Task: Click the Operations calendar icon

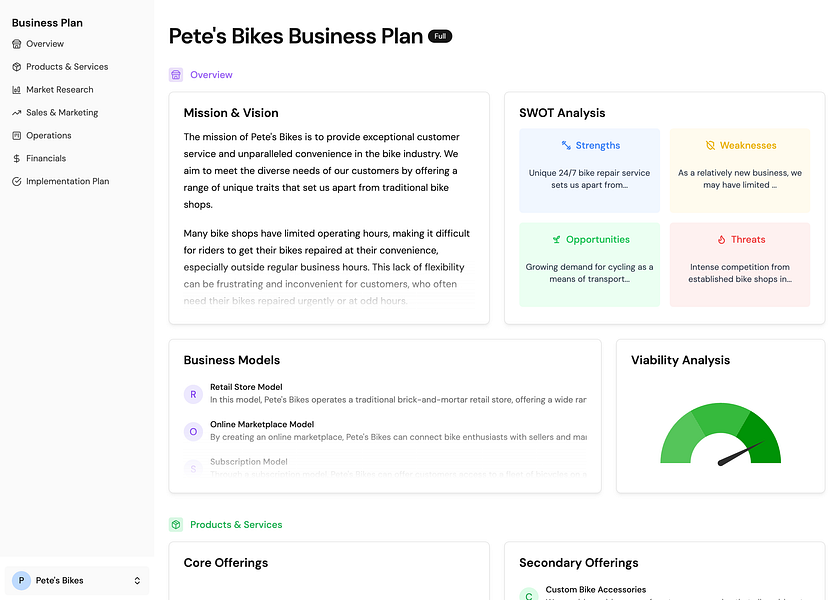Action: coord(15,135)
